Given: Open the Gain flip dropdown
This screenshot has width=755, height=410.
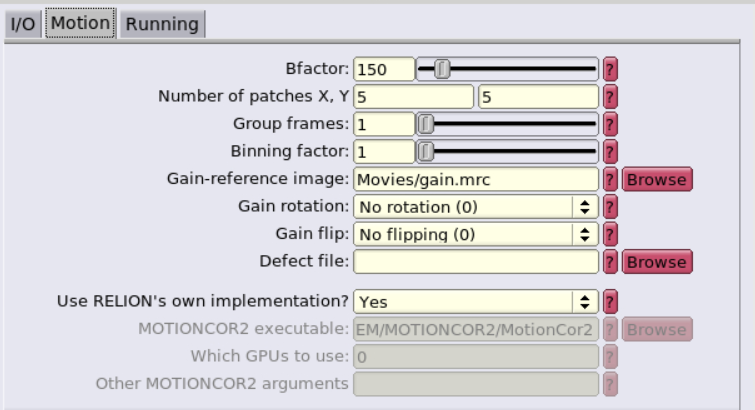Looking at the screenshot, I should (476, 234).
